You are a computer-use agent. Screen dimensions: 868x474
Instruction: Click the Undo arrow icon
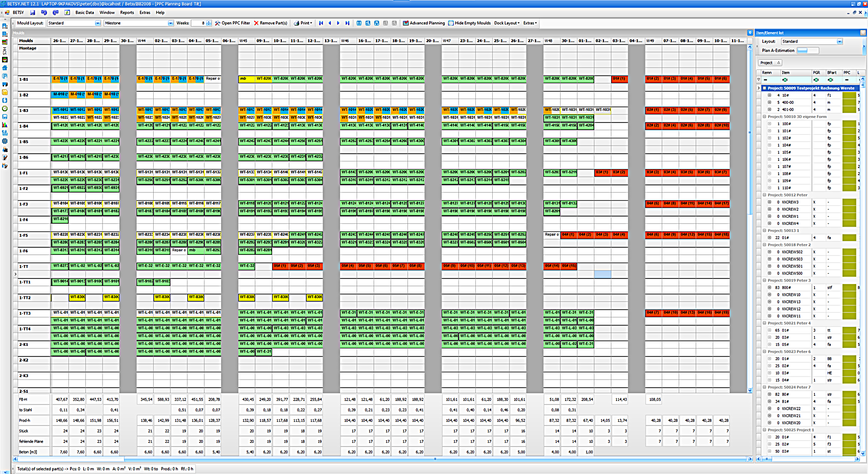point(44,12)
